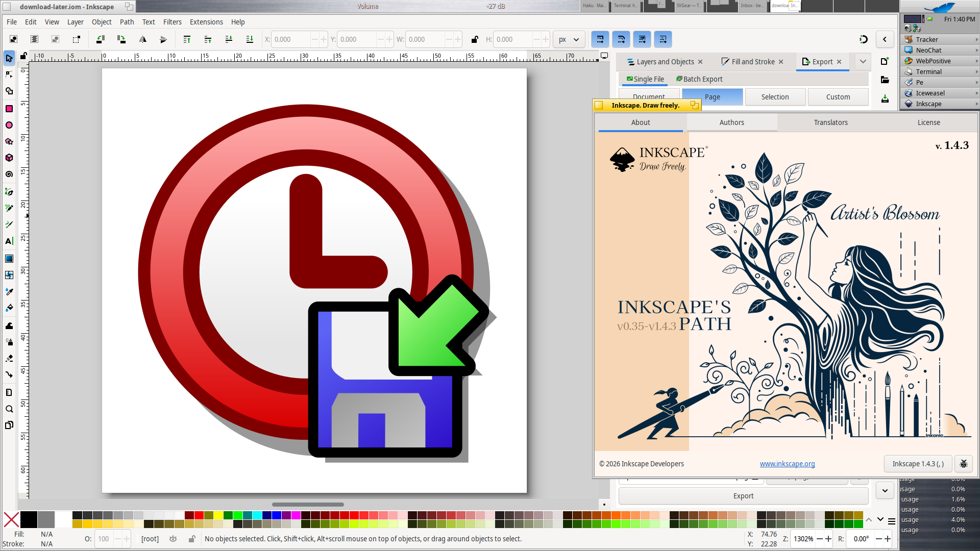The height and width of the screenshot is (551, 980).
Task: Toggle the fourth blue transform-behaviour button
Action: 663,39
